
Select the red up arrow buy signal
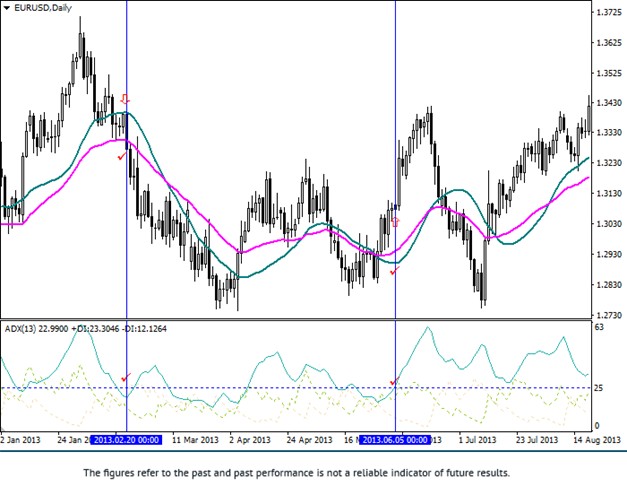click(395, 222)
